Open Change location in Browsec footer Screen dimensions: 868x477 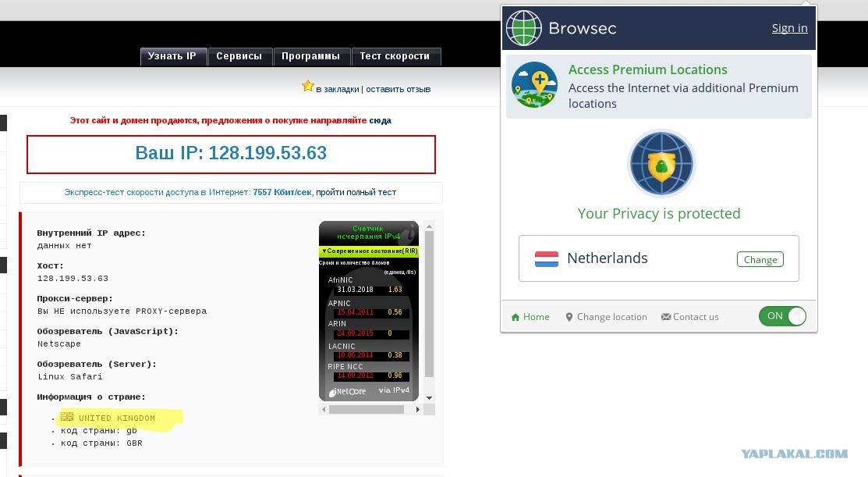point(606,317)
